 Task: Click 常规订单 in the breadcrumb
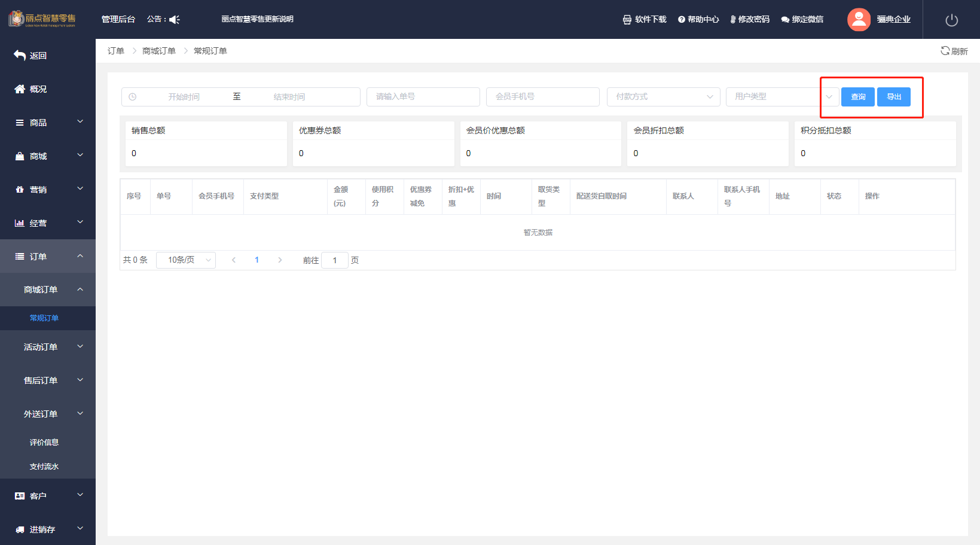pyautogui.click(x=210, y=51)
